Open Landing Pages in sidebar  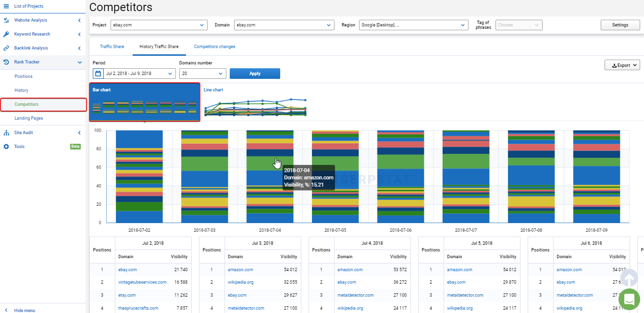click(29, 118)
